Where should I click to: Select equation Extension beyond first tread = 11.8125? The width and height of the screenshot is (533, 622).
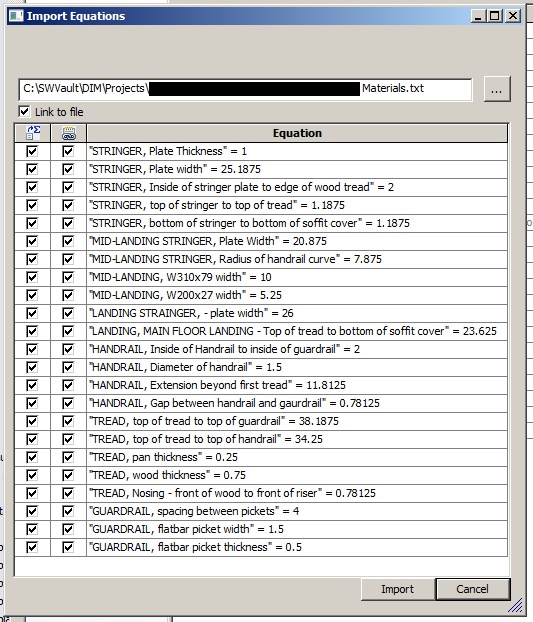pos(297,385)
